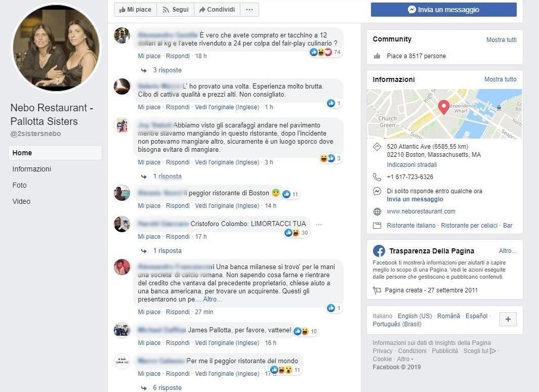
Task: Click the Facebook logo in Trasparenza Della Pagina
Action: pos(379,251)
